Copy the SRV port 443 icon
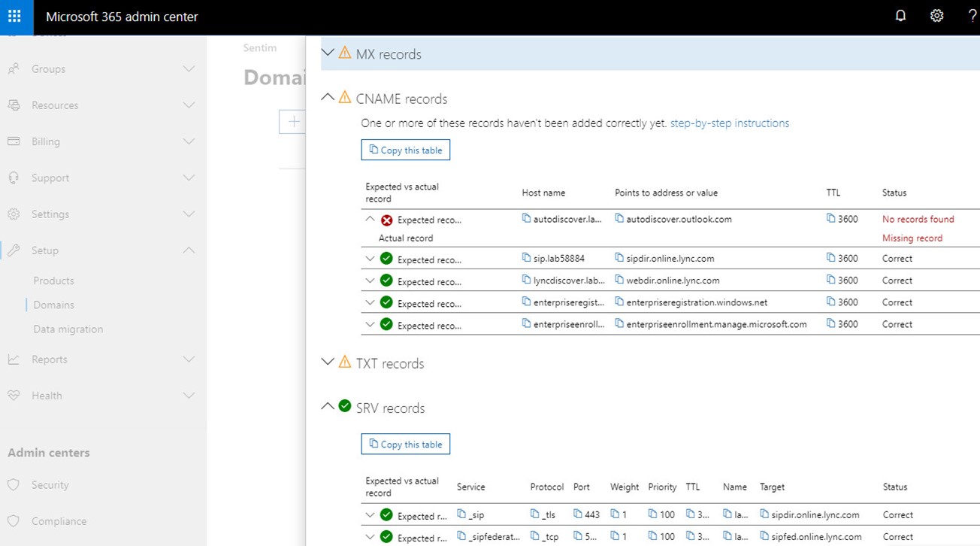 (578, 514)
